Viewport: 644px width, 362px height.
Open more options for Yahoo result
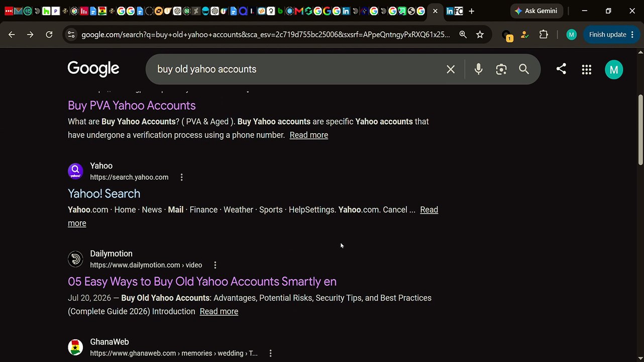pos(181,177)
